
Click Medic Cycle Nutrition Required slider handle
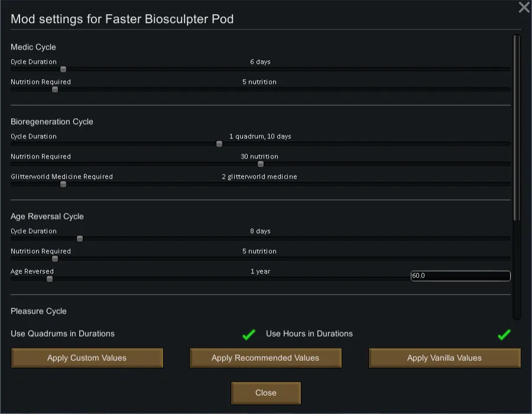click(55, 89)
